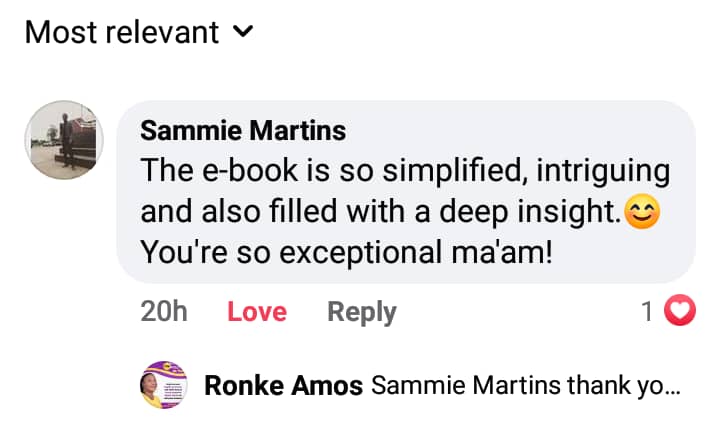Click the 20h comment timestamp
The height and width of the screenshot is (427, 720).
point(164,312)
